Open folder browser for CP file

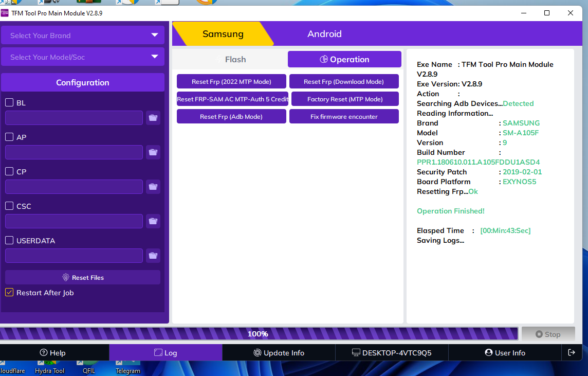point(153,187)
